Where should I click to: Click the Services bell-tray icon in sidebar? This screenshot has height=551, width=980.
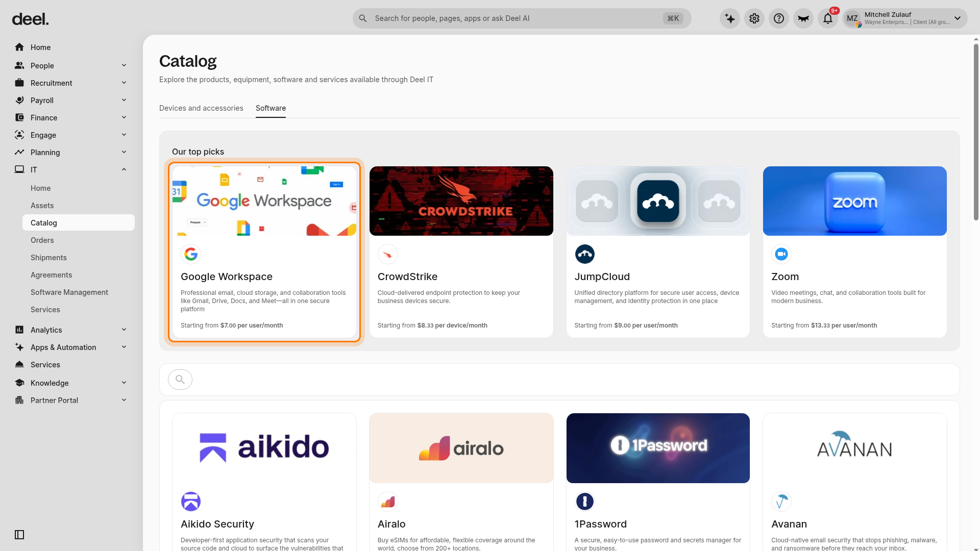point(19,364)
